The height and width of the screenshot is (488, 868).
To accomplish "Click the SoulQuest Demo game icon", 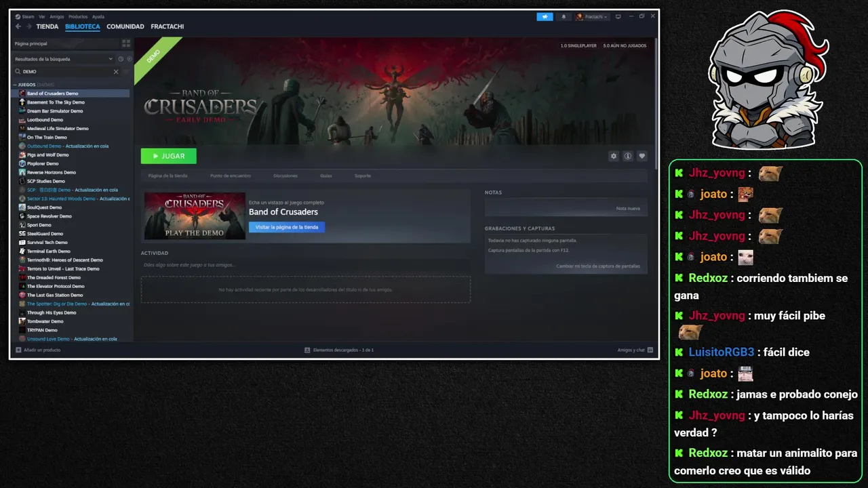I will (22, 207).
